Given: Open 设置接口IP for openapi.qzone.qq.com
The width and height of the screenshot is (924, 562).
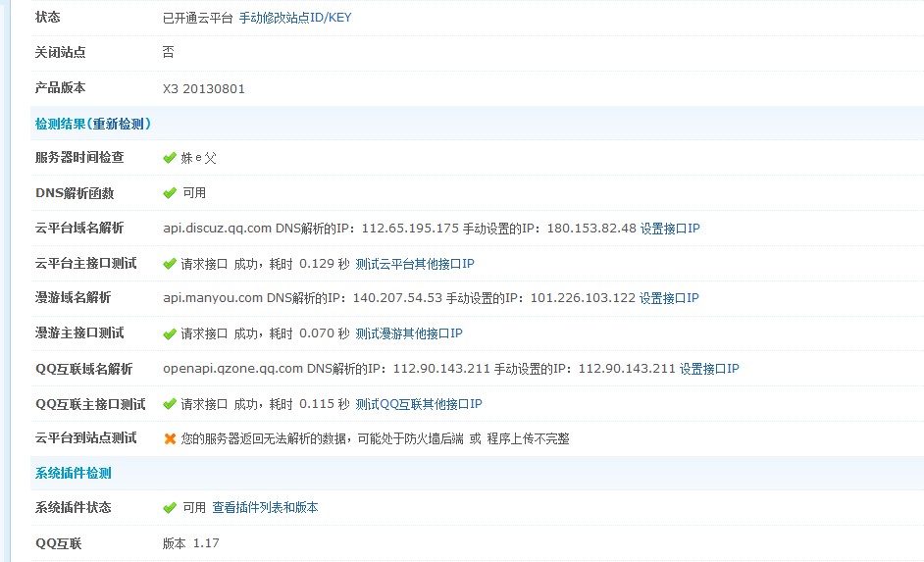Looking at the screenshot, I should (709, 369).
